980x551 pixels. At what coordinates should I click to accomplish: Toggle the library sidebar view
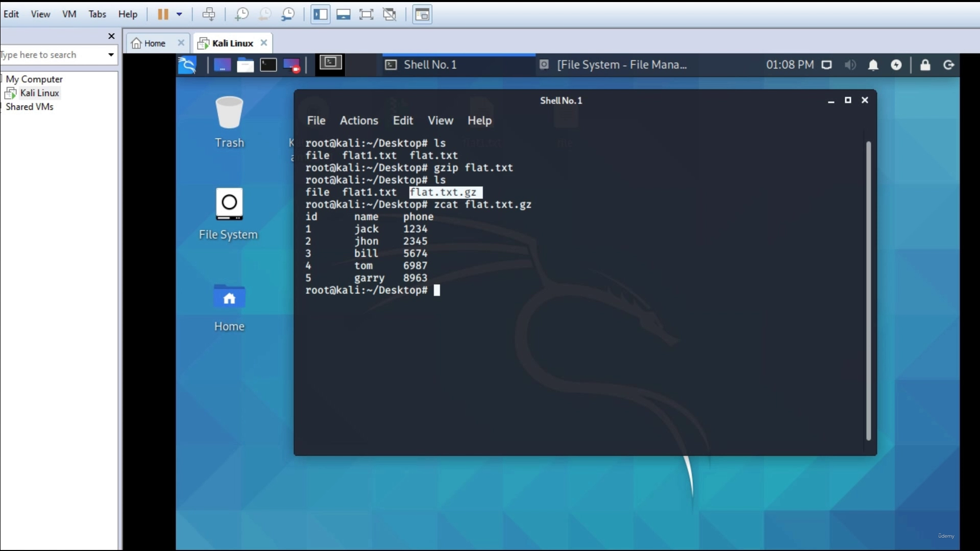pyautogui.click(x=321, y=14)
